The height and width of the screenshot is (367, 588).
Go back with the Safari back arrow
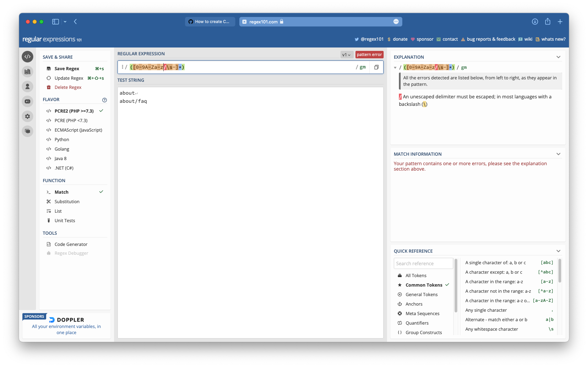[75, 22]
